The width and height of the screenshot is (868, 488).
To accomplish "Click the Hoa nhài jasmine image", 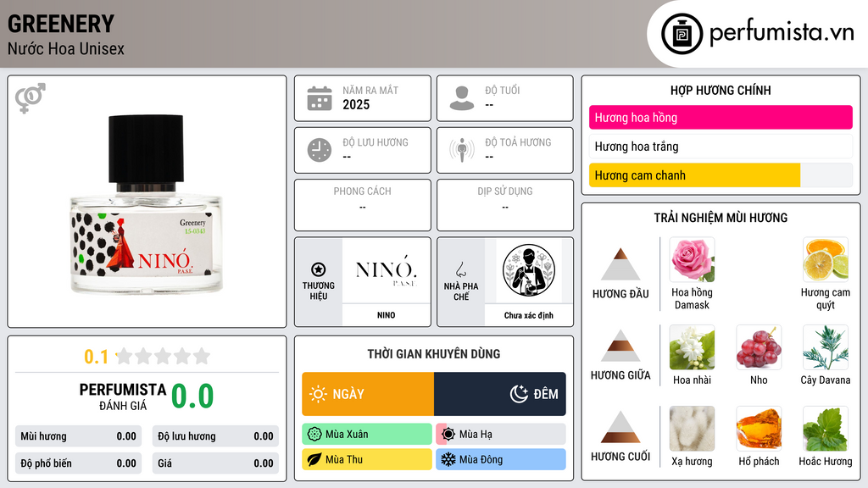I will 692,347.
